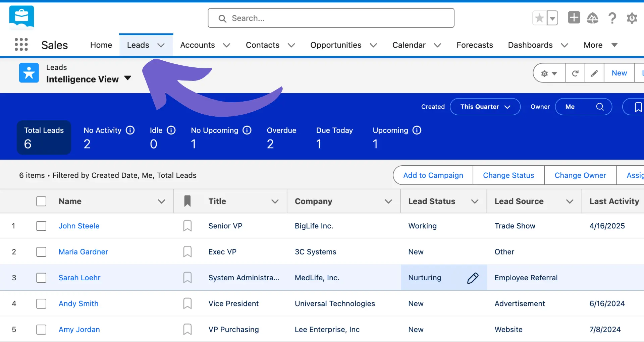Open the Forecasts tab

coord(475,45)
